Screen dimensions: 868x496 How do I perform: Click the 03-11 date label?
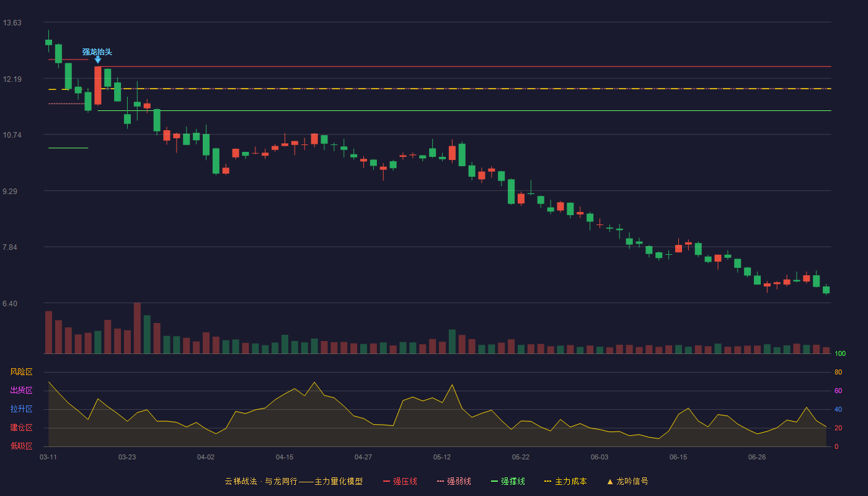point(48,457)
